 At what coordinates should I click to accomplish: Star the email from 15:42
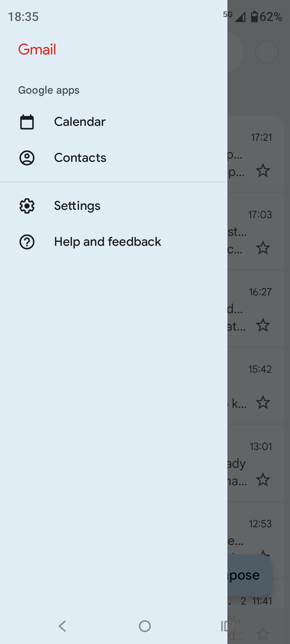point(263,402)
